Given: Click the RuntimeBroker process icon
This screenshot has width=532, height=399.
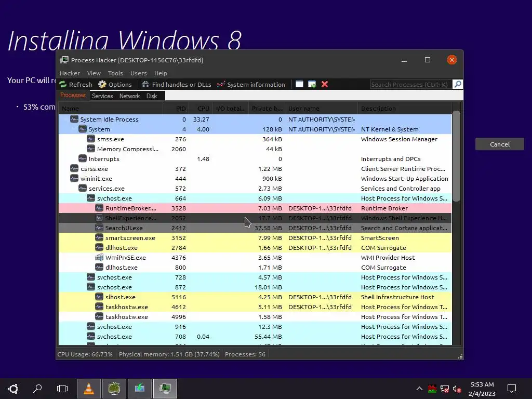Looking at the screenshot, I should coord(99,208).
